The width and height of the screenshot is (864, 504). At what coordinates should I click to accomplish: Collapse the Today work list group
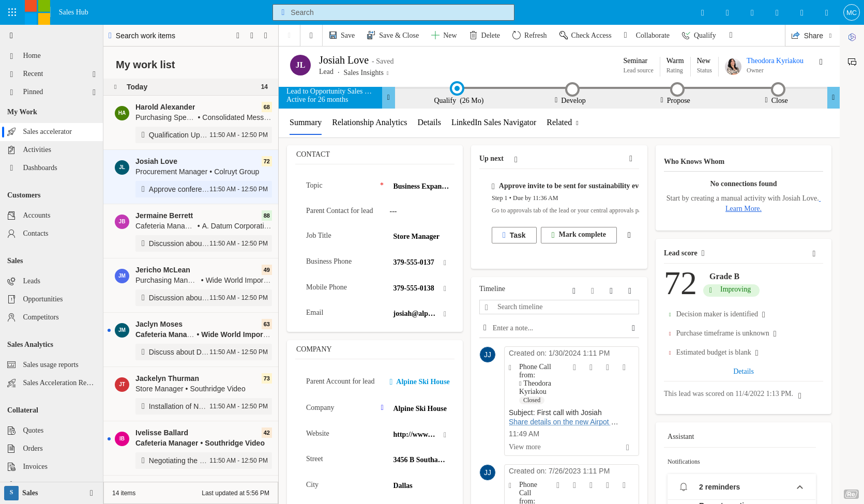coord(115,87)
